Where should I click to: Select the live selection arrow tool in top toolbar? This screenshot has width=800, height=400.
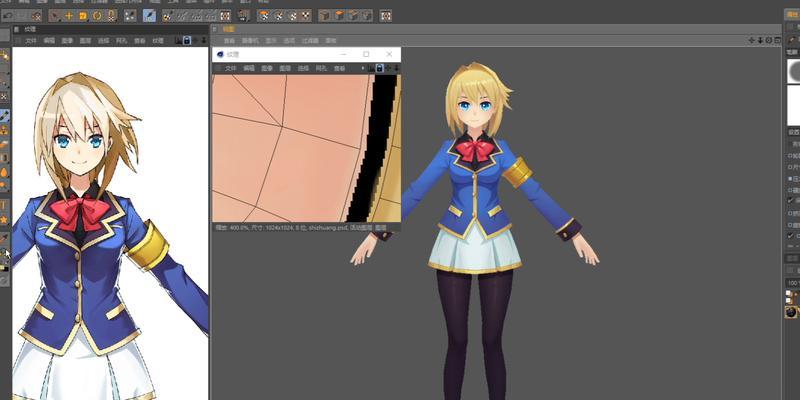click(55, 16)
